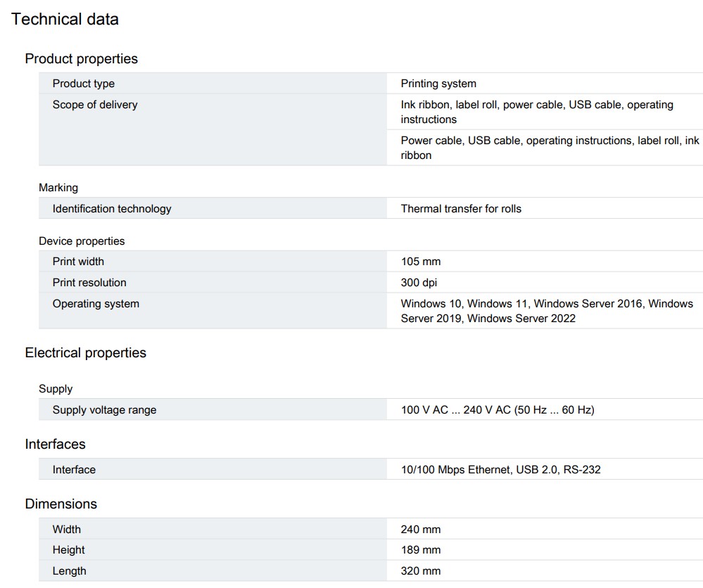Select the Thermal transfer for rolls value
This screenshot has height=588, width=703.
pyautogui.click(x=461, y=209)
